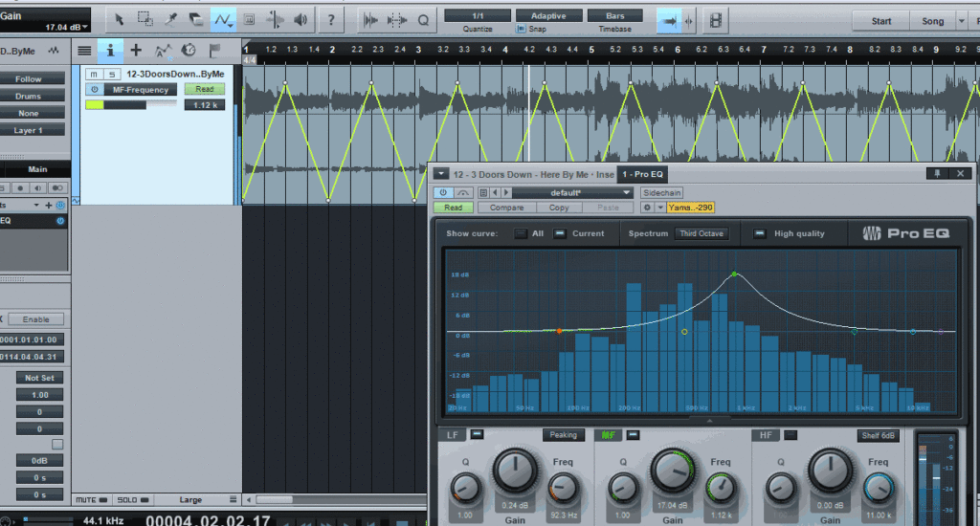Viewport: 980px width, 526px height.
Task: Select the Range tool
Action: 145,20
